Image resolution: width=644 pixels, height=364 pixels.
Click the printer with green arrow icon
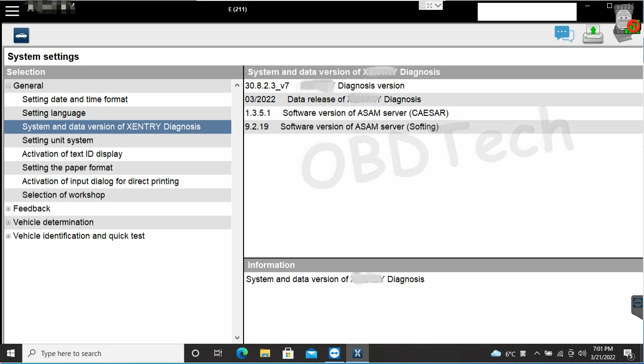pyautogui.click(x=593, y=34)
